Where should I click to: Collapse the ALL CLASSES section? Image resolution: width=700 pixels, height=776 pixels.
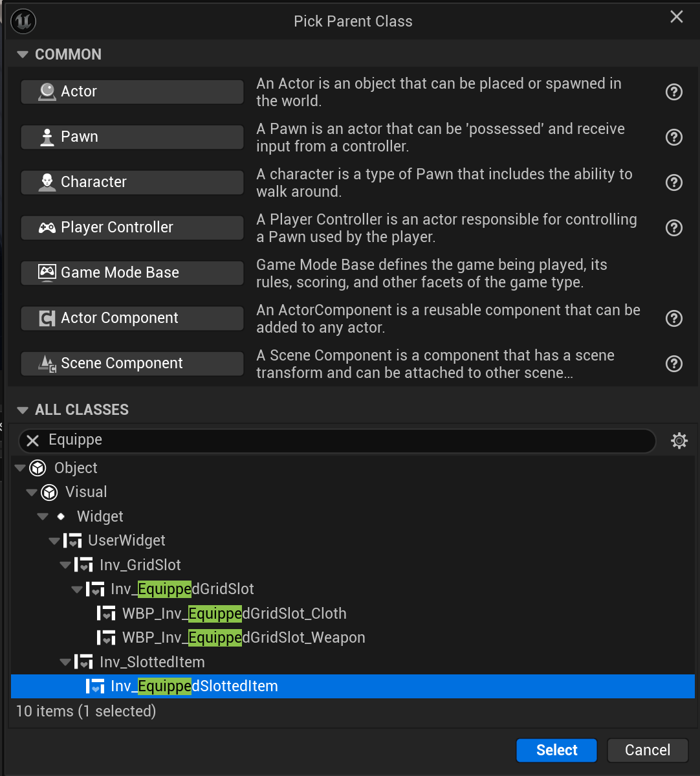(x=23, y=410)
